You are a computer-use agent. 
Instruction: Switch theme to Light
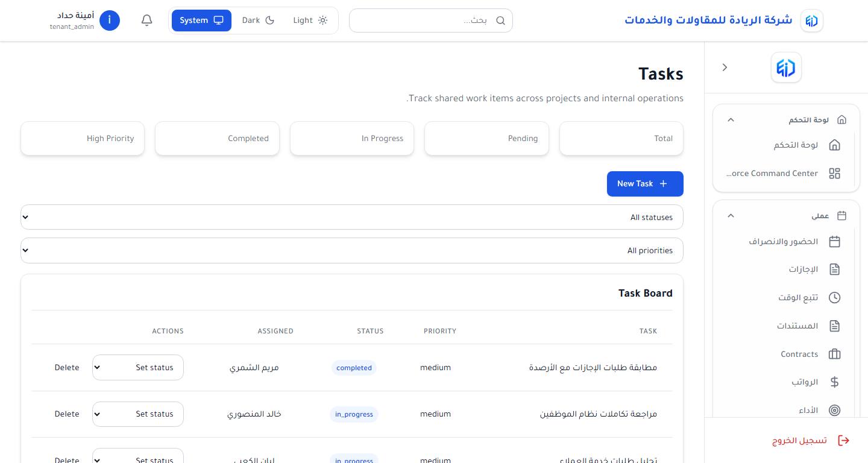(310, 20)
